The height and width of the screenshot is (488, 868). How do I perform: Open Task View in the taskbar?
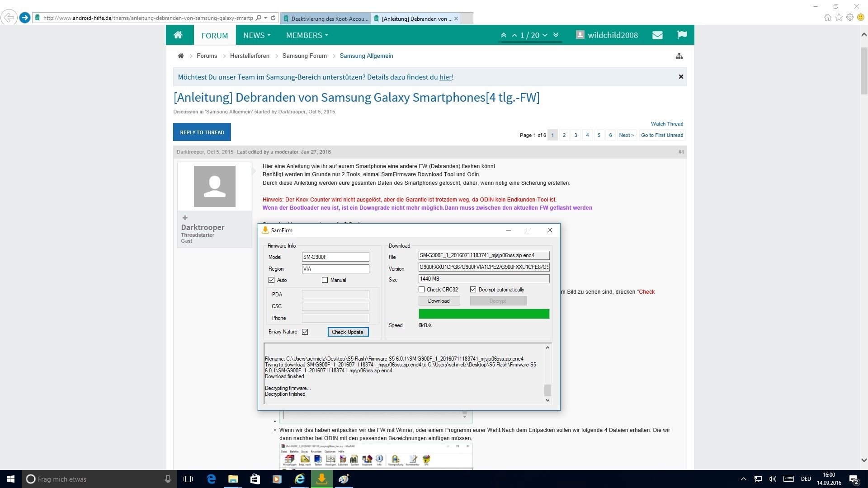tap(188, 479)
